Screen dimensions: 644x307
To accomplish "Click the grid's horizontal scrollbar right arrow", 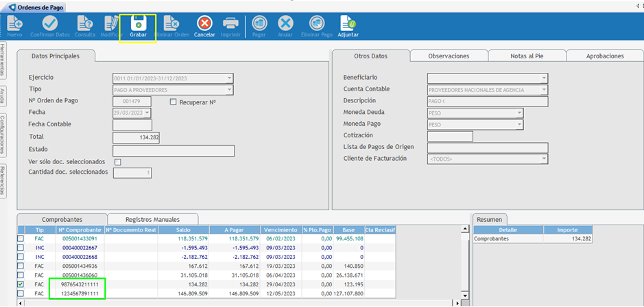I will [x=458, y=304].
